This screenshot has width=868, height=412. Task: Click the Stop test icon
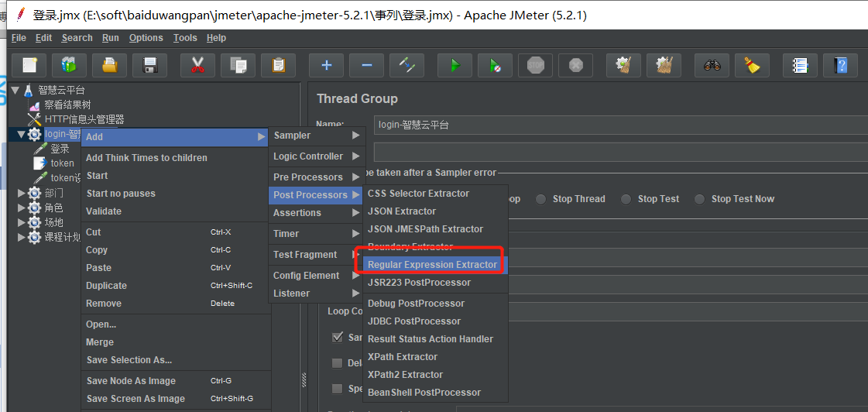point(535,65)
